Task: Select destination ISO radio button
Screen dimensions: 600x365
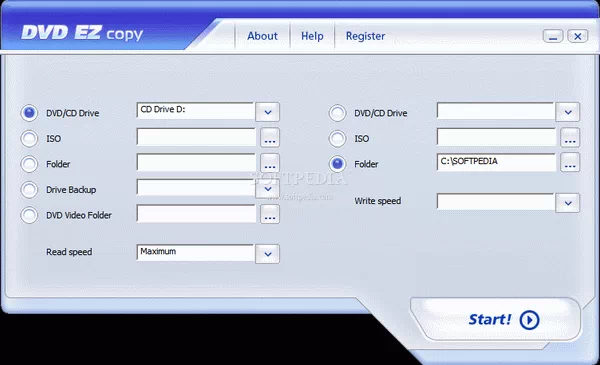Action: pyautogui.click(x=338, y=139)
